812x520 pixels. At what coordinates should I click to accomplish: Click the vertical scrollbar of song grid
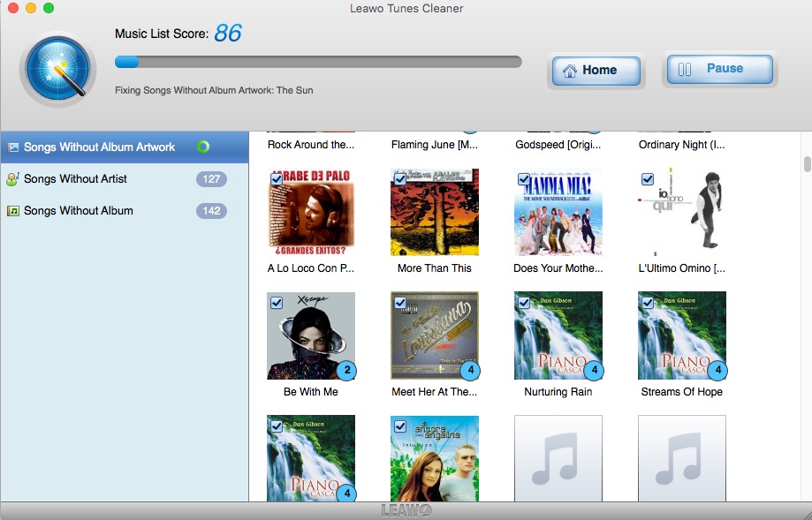[807, 164]
